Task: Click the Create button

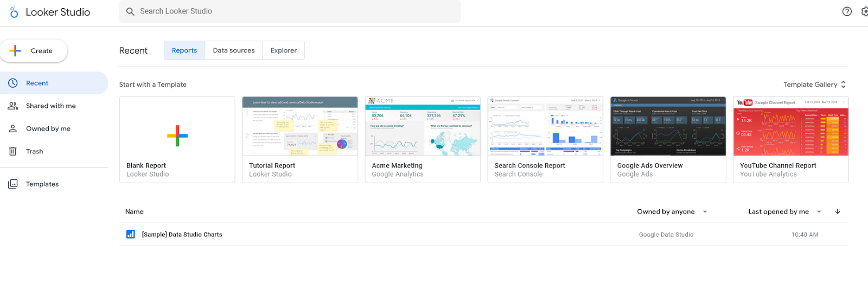Action: coord(34,51)
